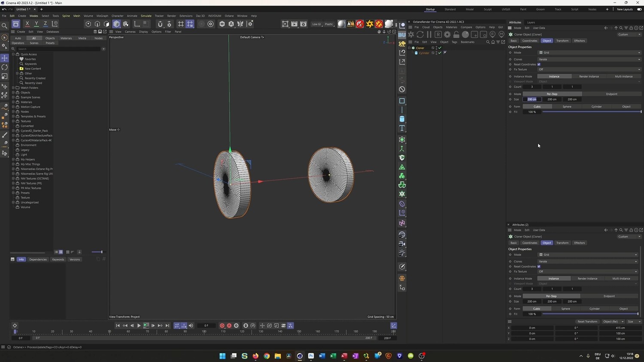Toggle Reset Coordinates checkbox in upper Attributes
The height and width of the screenshot is (362, 644).
(539, 64)
